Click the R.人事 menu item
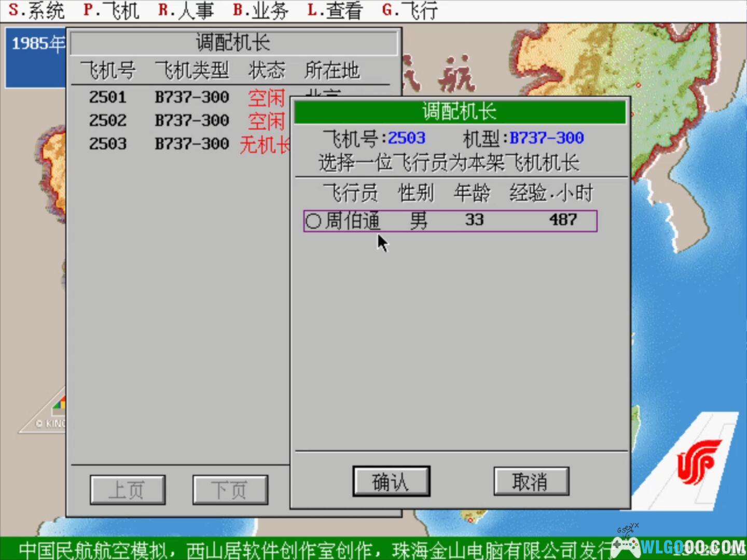 (186, 10)
